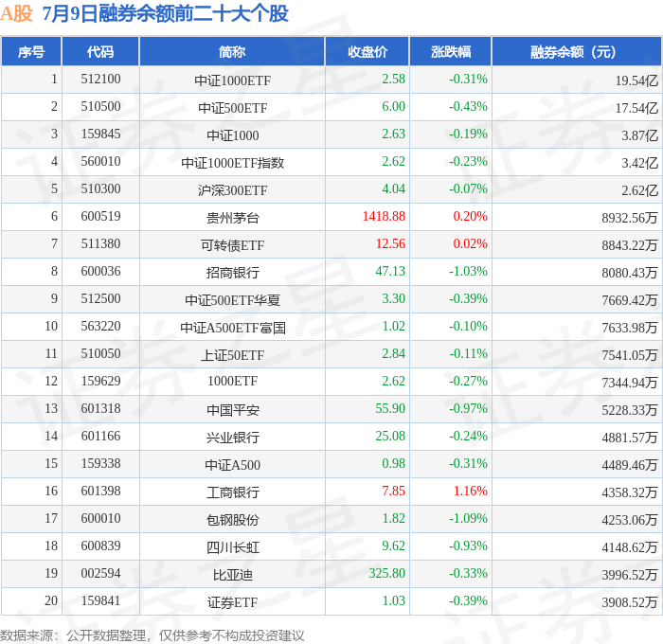Screen dimensions: 663x644
Task: Click change value -1.03%
Action: coord(468,271)
